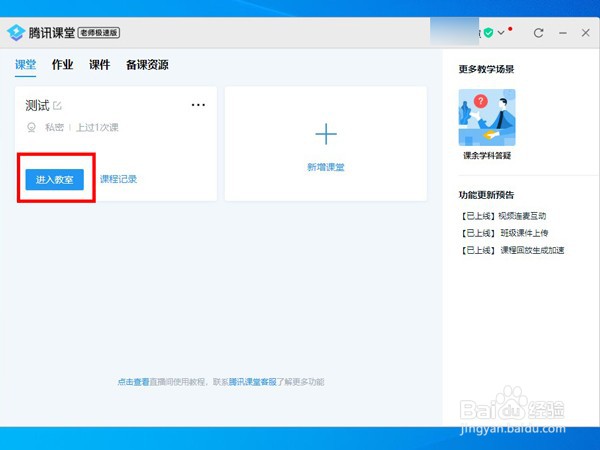Switch to the 作业 tab
Viewport: 600px width, 450px height.
click(62, 65)
